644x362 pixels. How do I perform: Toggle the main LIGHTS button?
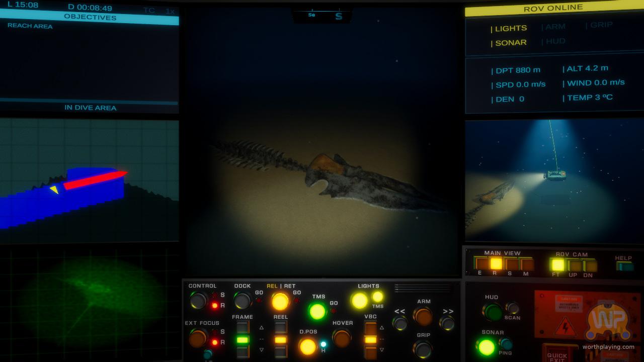click(x=359, y=301)
